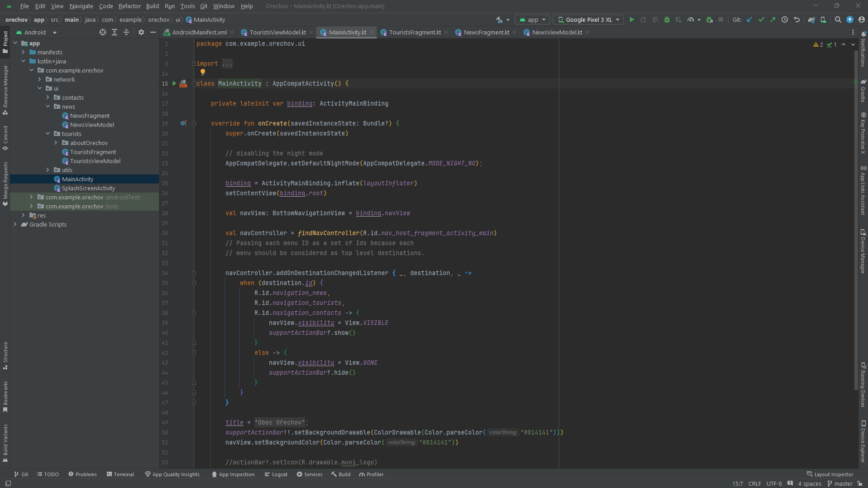This screenshot has width=868, height=488.
Task: Push commits with the green up-right arrow
Action: [772, 19]
